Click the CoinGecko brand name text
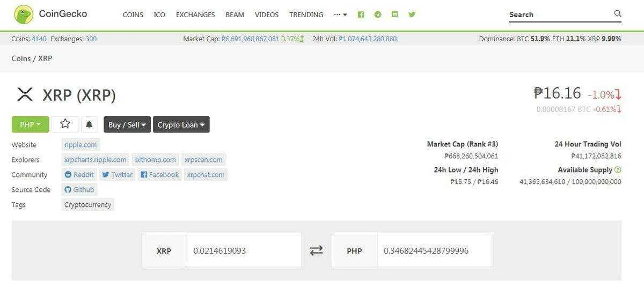 [63, 14]
